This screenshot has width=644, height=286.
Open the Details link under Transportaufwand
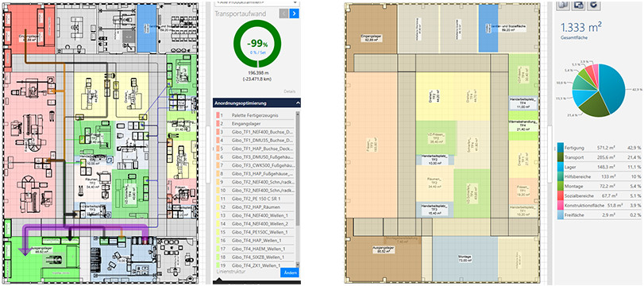(x=289, y=91)
